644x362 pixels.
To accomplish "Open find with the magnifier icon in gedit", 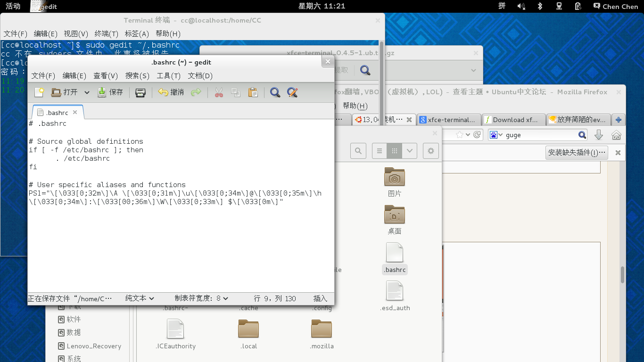I will click(x=275, y=92).
